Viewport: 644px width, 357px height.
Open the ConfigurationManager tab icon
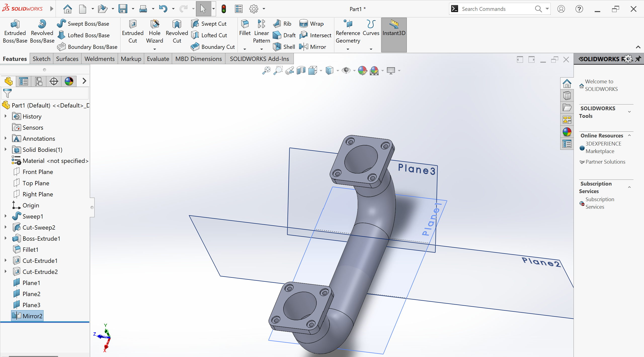coord(38,81)
